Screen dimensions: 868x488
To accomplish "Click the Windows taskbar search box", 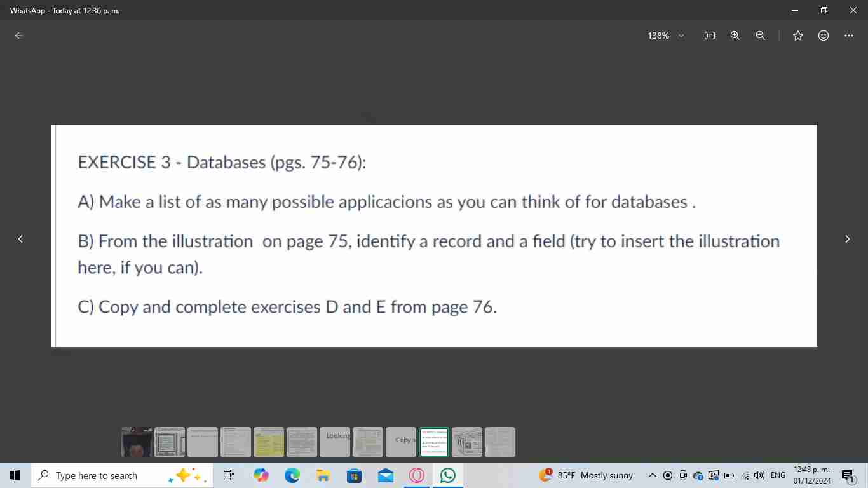I will (102, 475).
